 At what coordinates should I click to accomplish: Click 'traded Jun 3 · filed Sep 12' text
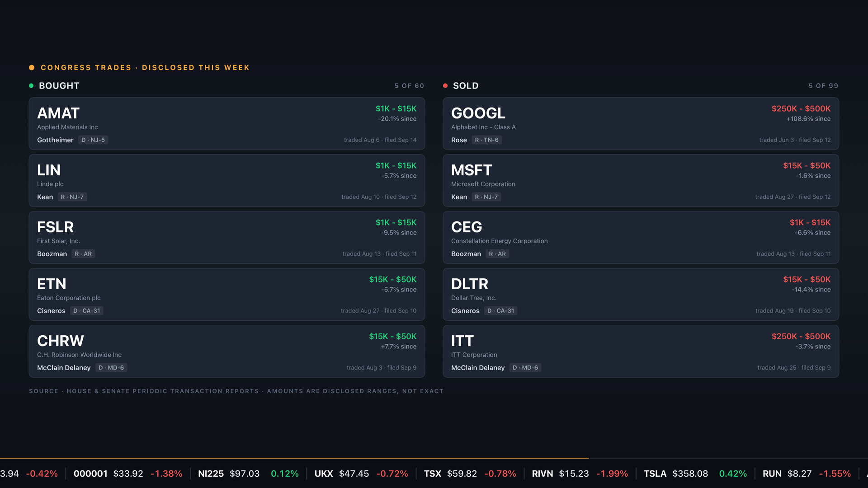(795, 140)
